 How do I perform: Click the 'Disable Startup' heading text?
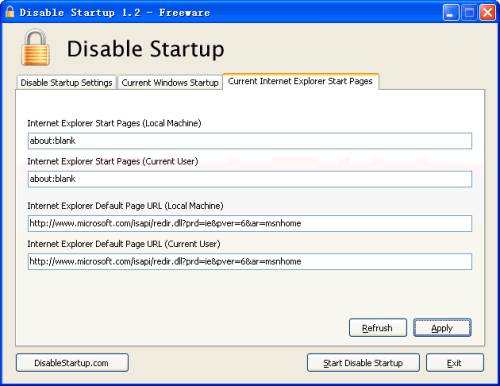coord(145,49)
